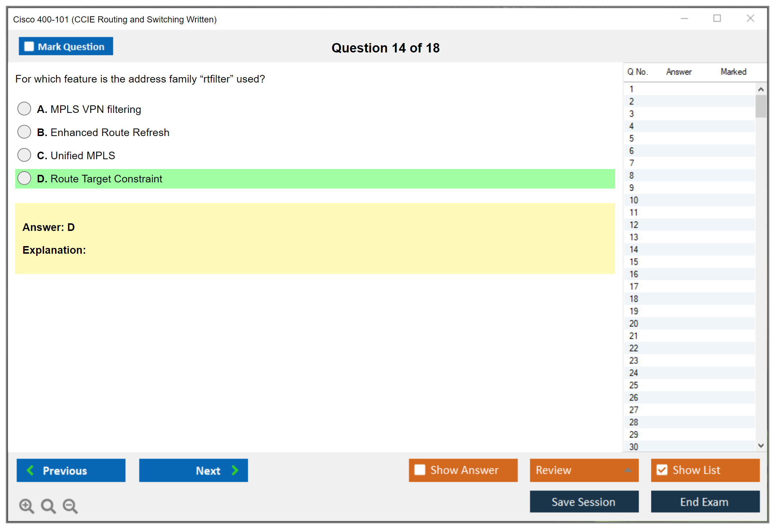Click the zoom out magnifier icon
Image resolution: width=778 pixels, height=532 pixels.
70,506
